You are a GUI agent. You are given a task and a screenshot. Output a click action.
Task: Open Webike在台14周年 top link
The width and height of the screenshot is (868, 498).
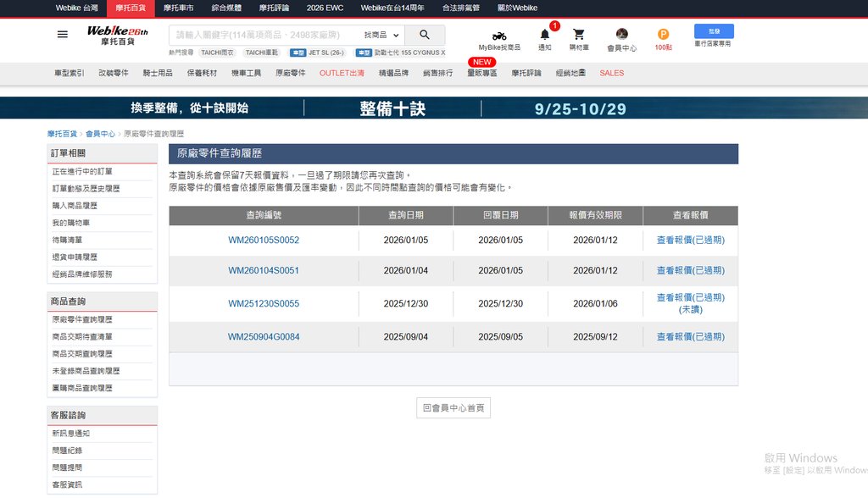(x=392, y=8)
